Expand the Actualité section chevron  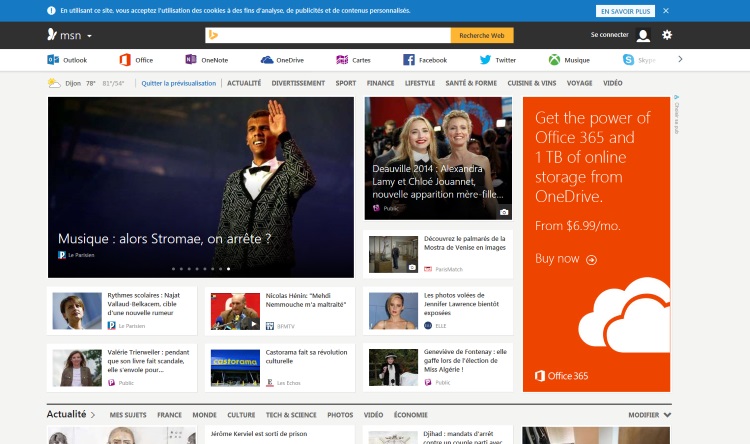point(93,415)
